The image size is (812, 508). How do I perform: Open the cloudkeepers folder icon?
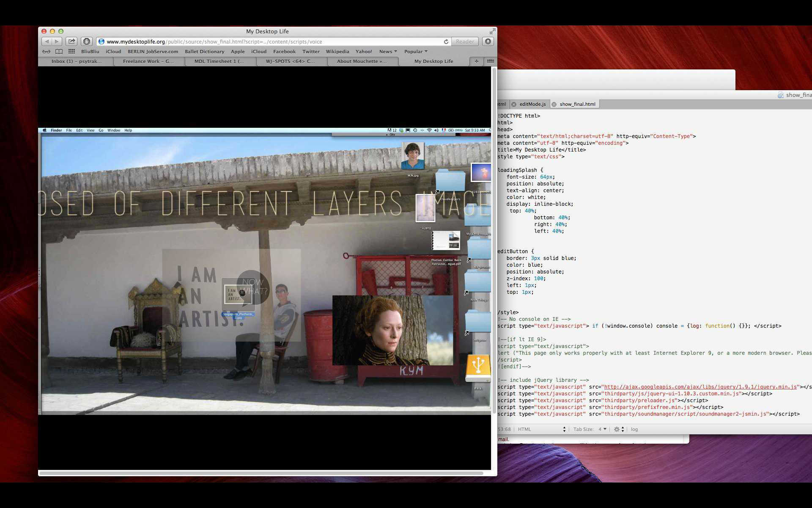[x=450, y=181]
